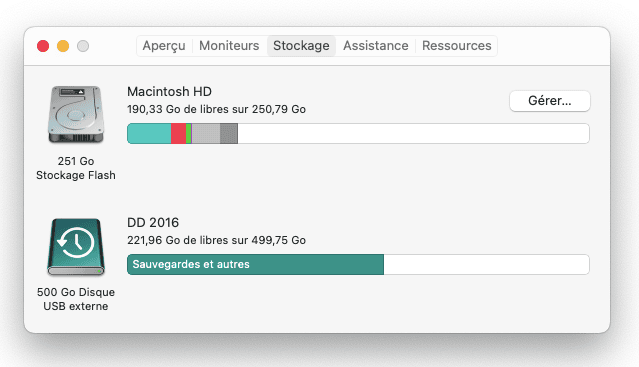The height and width of the screenshot is (367, 639).
Task: Switch to the Moniteurs tab
Action: (x=229, y=46)
